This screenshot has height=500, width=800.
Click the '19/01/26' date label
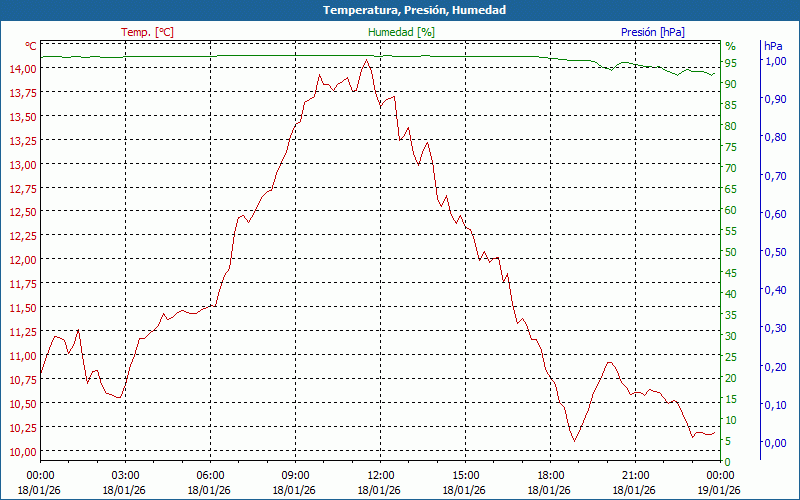point(719,490)
